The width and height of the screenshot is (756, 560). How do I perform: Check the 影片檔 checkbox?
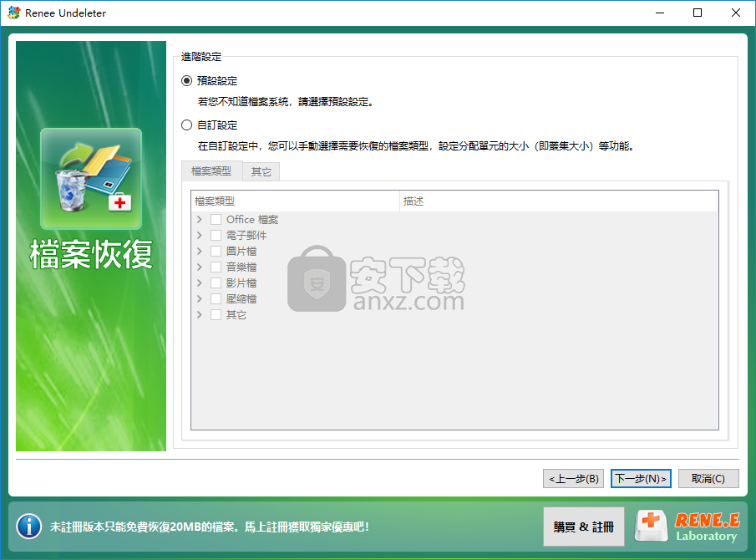216,283
